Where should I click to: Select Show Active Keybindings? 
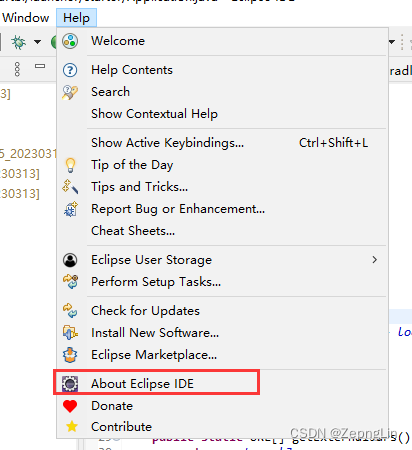point(222,143)
